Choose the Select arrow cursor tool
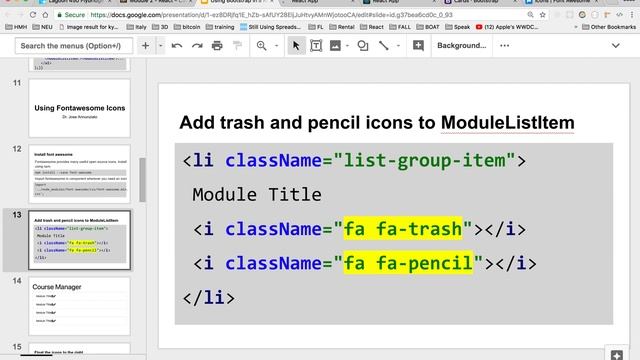Viewport: 640px width, 360px height. click(x=296, y=46)
